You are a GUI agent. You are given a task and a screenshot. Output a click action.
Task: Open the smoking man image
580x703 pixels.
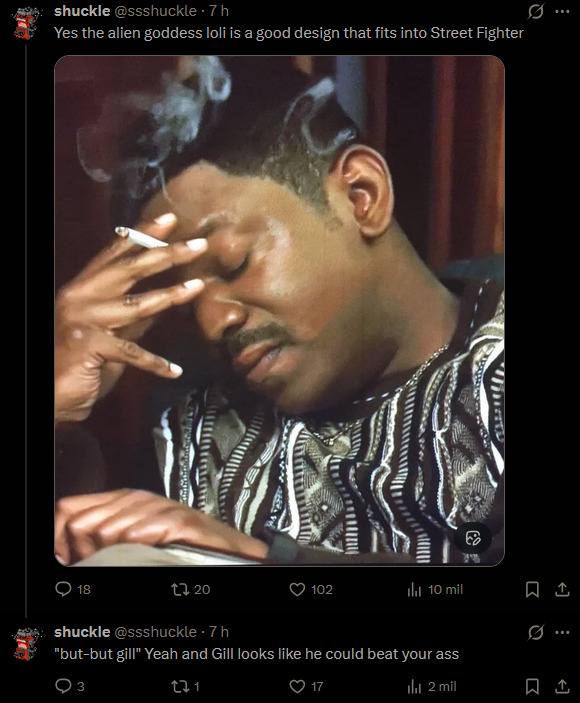pos(279,310)
